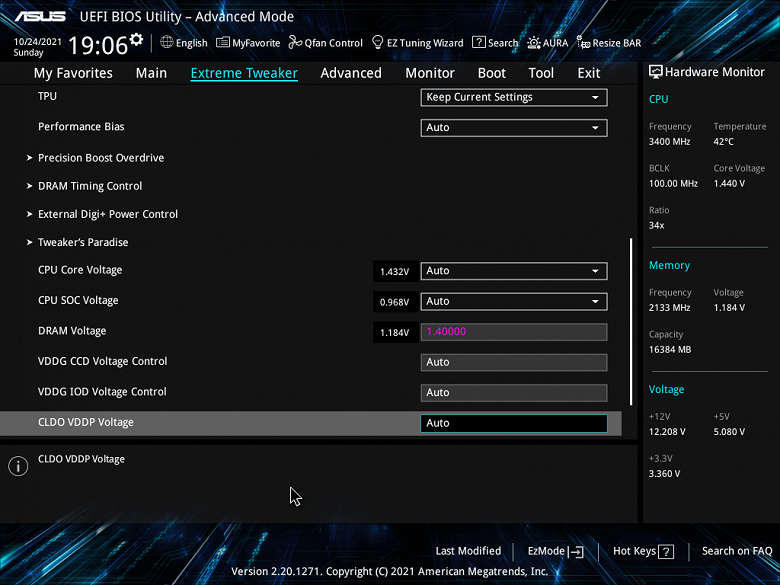Click the EzMode switch arrow icon
Image resolution: width=780 pixels, height=585 pixels.
click(576, 551)
